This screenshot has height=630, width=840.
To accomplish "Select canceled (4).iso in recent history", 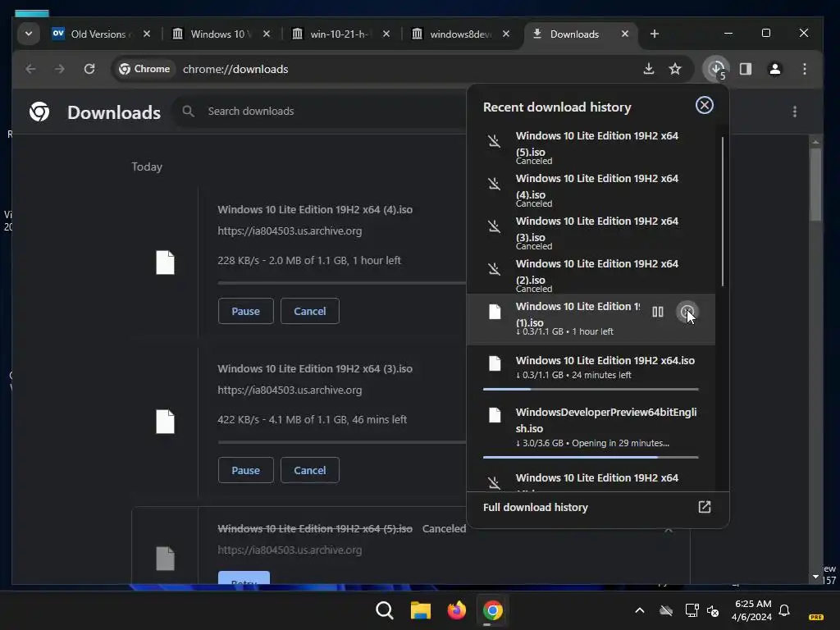I will coord(591,189).
